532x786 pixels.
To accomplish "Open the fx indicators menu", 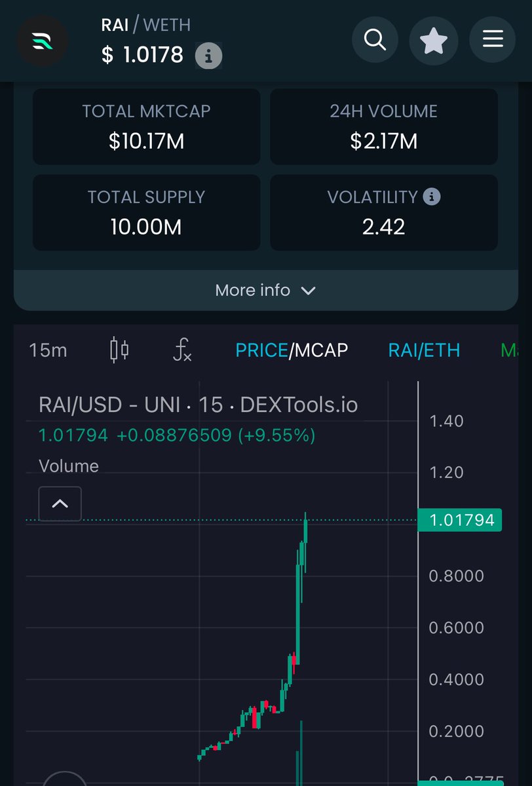I will (182, 350).
